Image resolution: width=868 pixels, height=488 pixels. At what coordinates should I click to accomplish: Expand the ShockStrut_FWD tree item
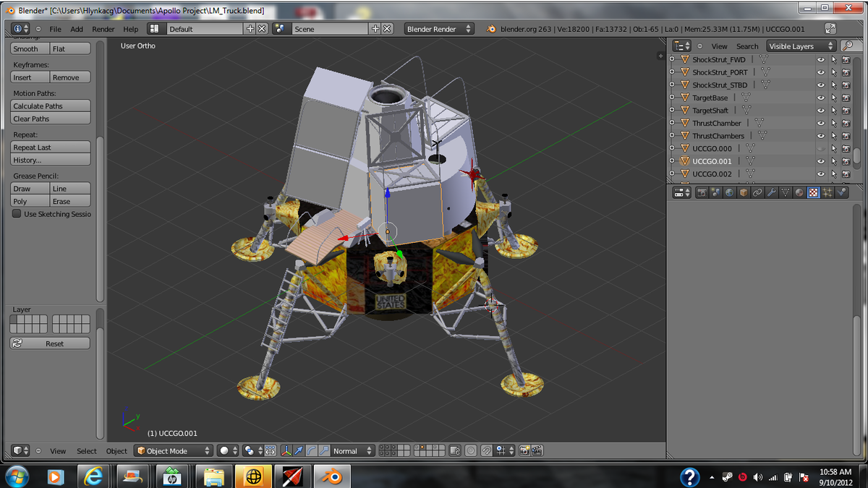click(x=672, y=59)
